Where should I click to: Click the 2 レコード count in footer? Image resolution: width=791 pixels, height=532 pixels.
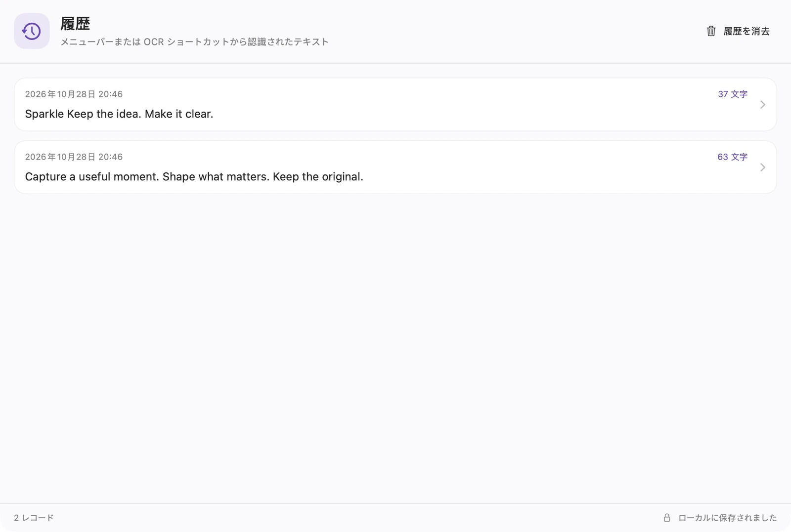pos(34,518)
